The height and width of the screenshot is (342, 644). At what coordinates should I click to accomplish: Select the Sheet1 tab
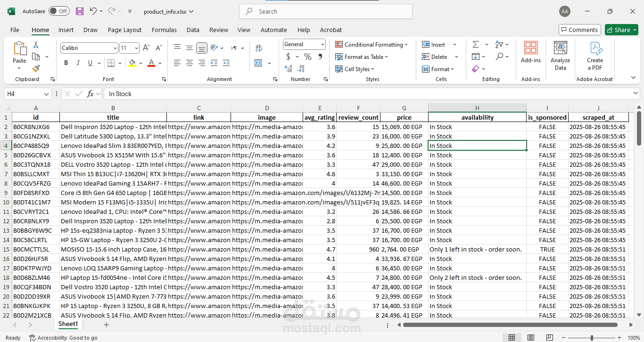point(68,324)
